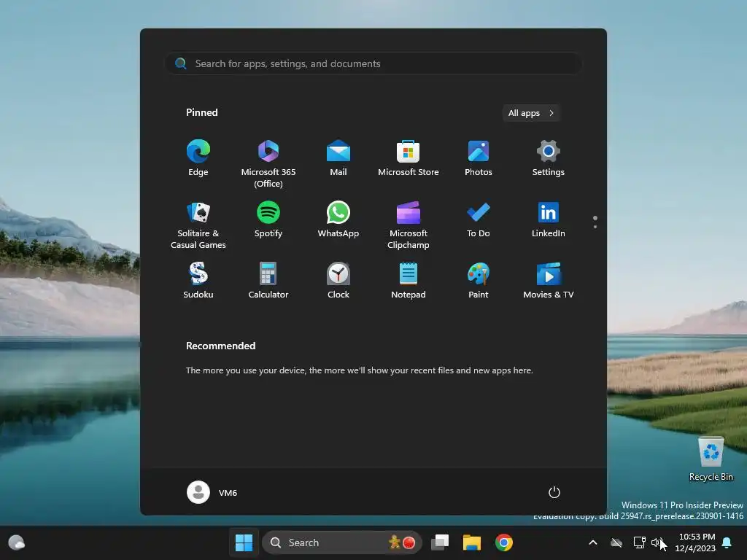747x560 pixels.
Task: Open network status tray icon
Action: [639, 542]
